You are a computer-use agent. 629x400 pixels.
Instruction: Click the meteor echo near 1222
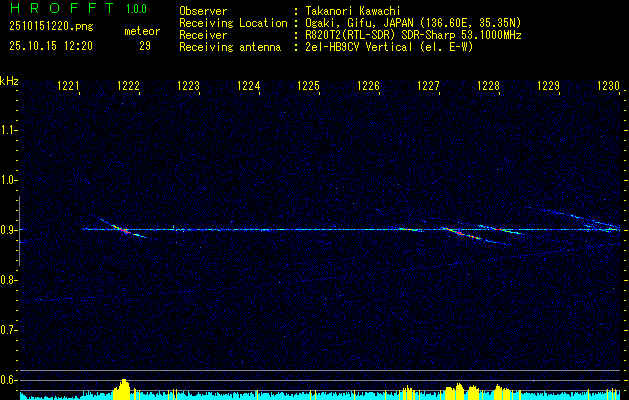(123, 230)
